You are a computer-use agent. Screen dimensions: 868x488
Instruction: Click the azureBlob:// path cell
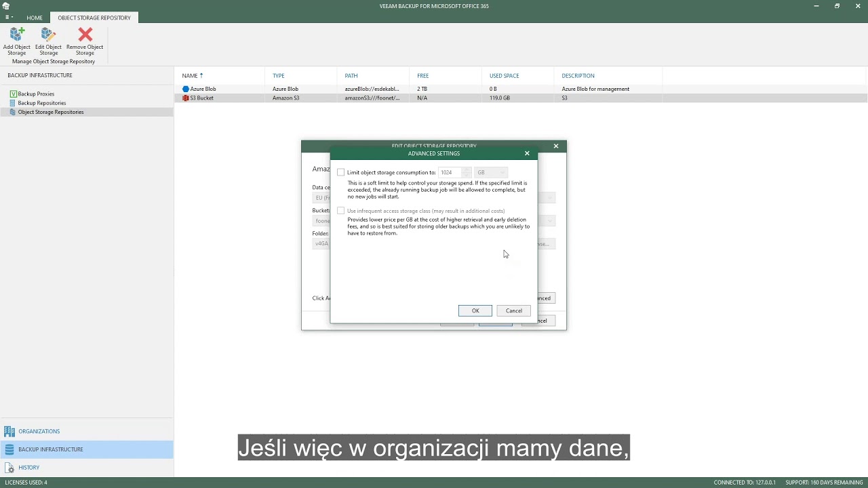372,89
